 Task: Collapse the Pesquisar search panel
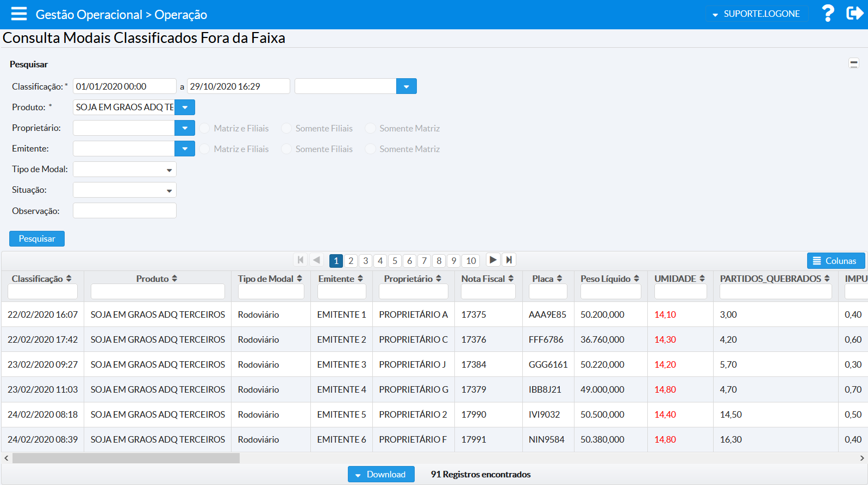[853, 64]
